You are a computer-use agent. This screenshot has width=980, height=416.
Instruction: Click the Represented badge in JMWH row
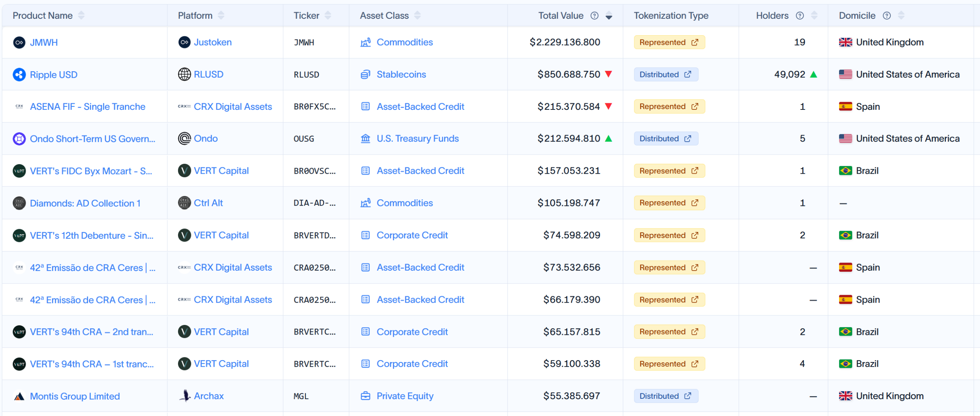point(669,42)
